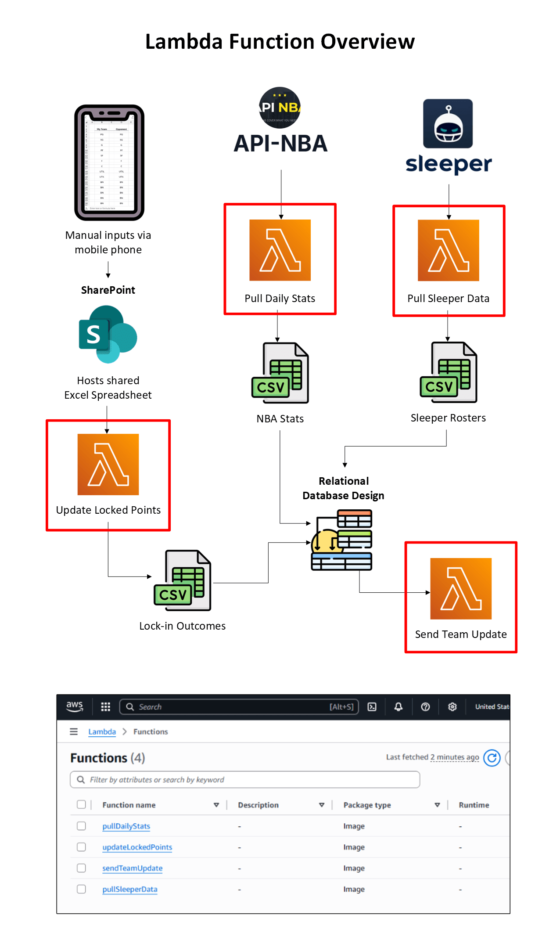
Task: Sort by the Function name column arrow
Action: [216, 805]
